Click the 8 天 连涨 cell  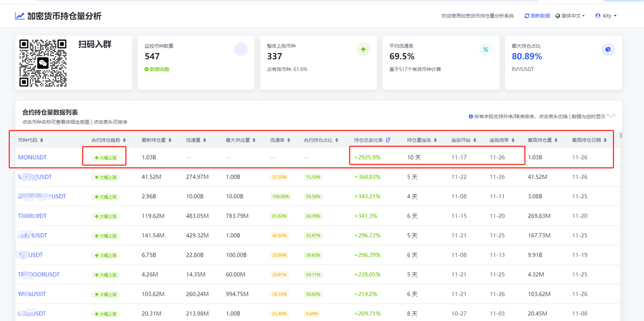click(x=412, y=313)
